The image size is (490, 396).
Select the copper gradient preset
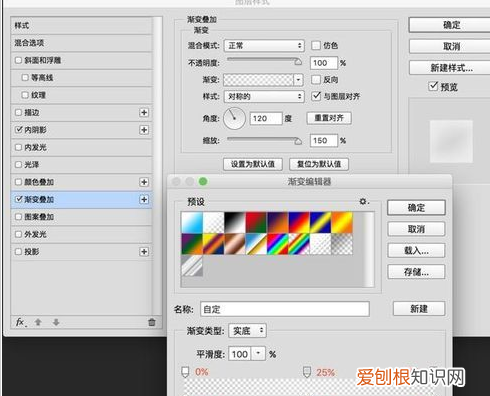[x=235, y=244]
